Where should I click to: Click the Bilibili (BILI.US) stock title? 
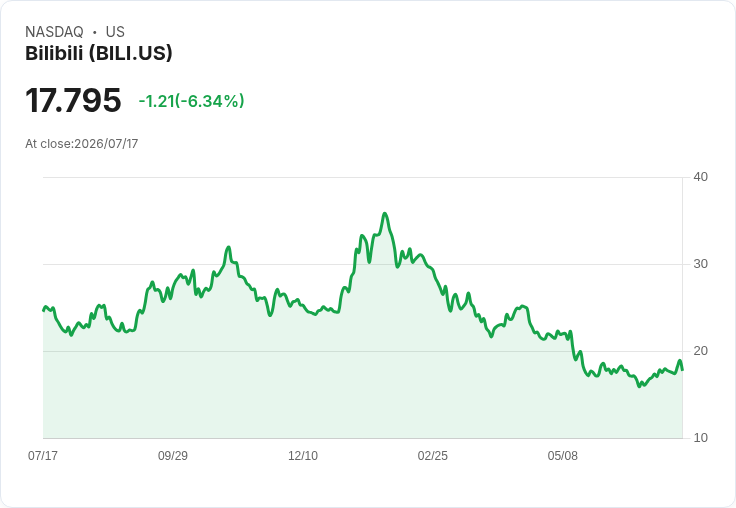pos(99,53)
